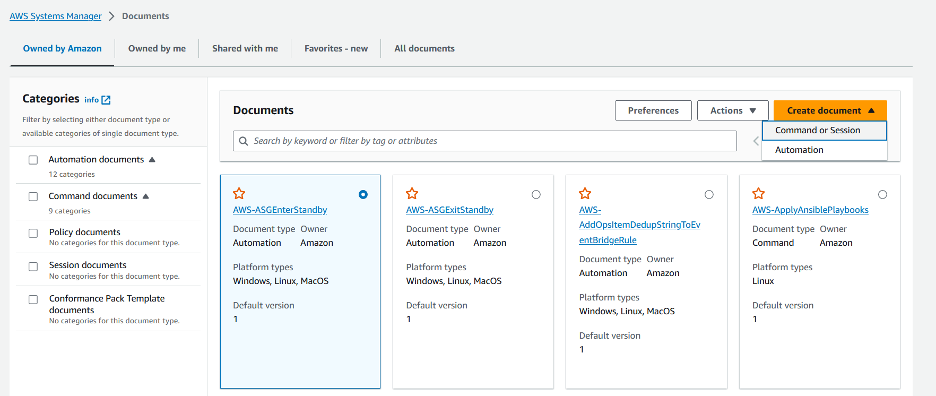Favorite the AWS-ASGExitStandby document star
This screenshot has width=936, height=396.
click(x=412, y=194)
